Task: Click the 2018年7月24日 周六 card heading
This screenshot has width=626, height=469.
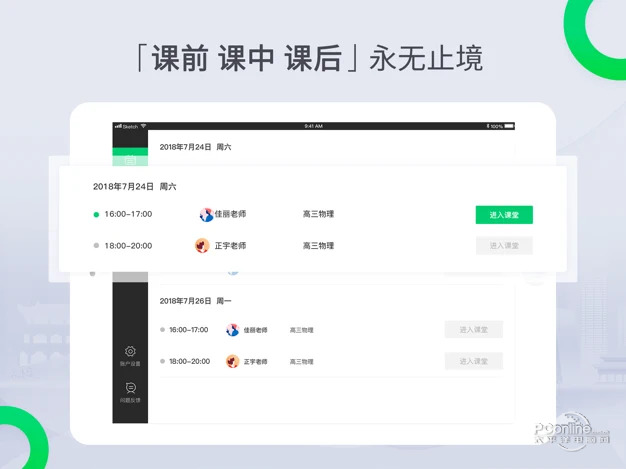Action: (134, 186)
